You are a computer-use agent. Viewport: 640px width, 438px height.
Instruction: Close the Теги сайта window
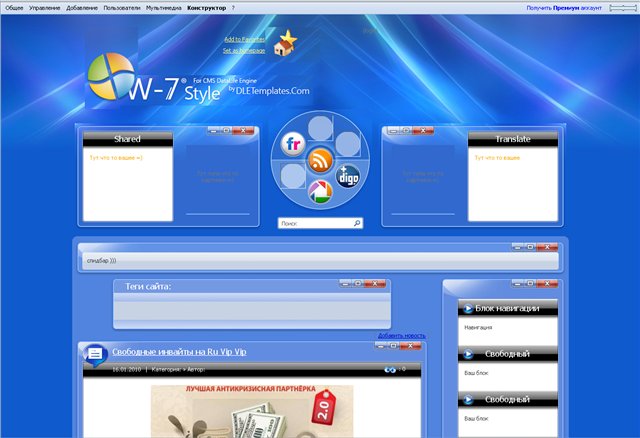[375, 283]
